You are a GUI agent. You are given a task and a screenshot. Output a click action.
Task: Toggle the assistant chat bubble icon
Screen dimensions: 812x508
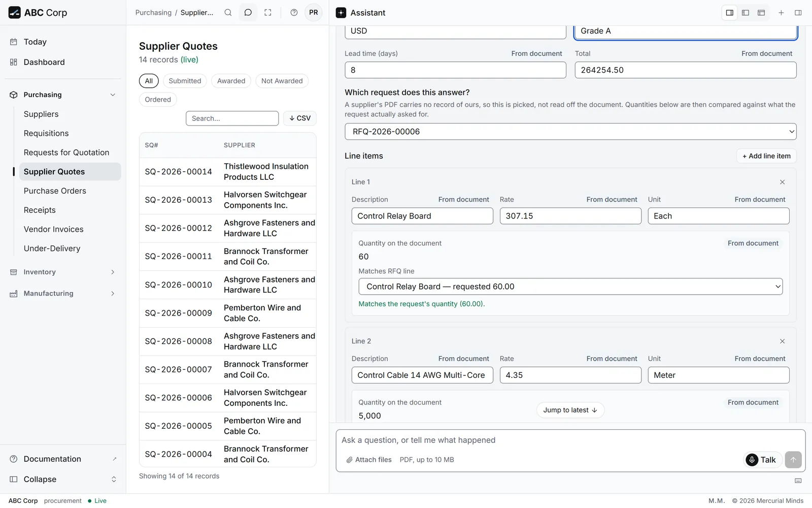pos(248,13)
